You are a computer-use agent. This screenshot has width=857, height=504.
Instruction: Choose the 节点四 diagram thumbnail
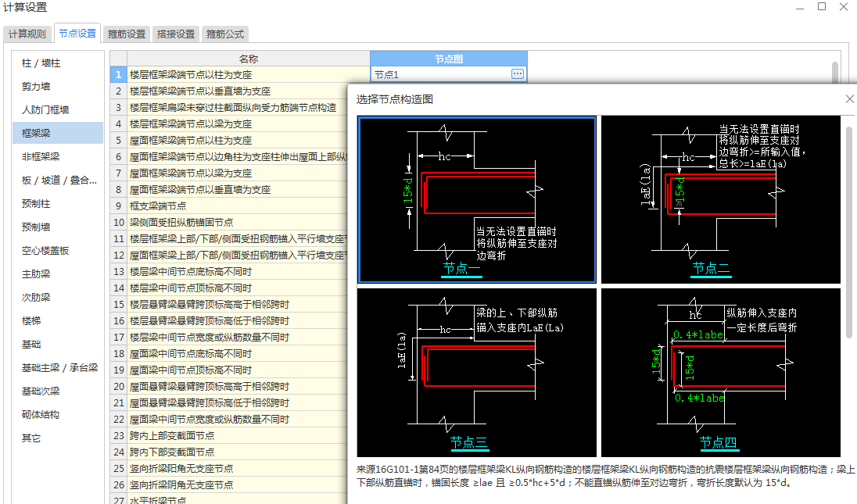point(720,373)
